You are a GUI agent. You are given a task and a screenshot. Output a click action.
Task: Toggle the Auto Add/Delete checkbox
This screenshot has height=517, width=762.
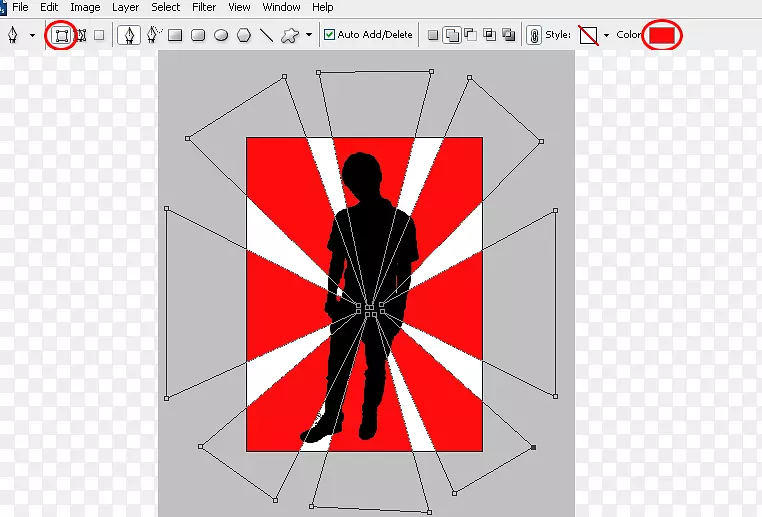[x=329, y=34]
